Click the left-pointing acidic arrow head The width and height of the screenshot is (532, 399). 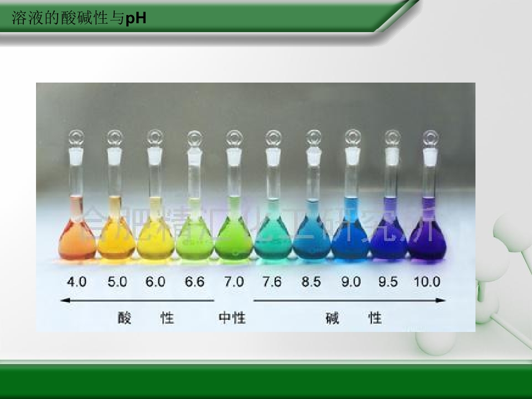[64, 300]
